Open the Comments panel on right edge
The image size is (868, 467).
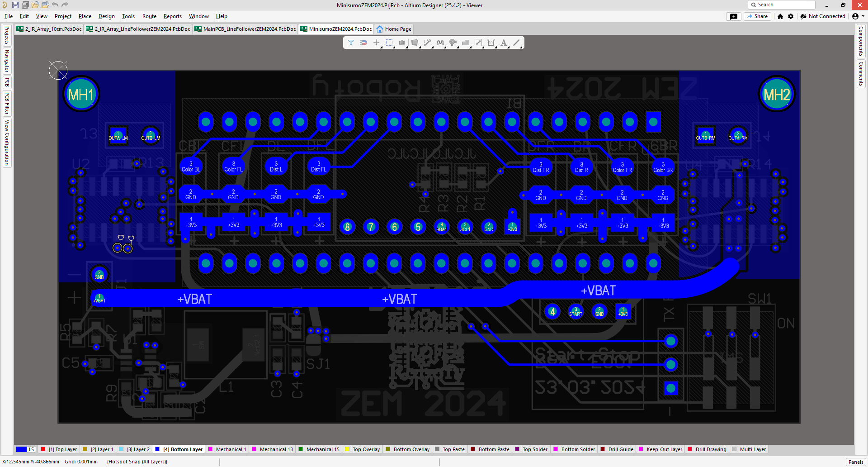[x=861, y=74]
